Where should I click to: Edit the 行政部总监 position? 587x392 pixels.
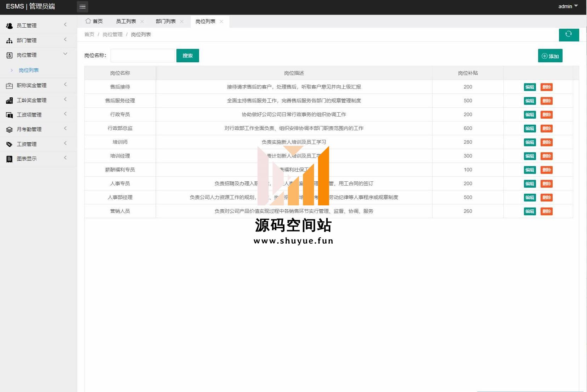[530, 129]
